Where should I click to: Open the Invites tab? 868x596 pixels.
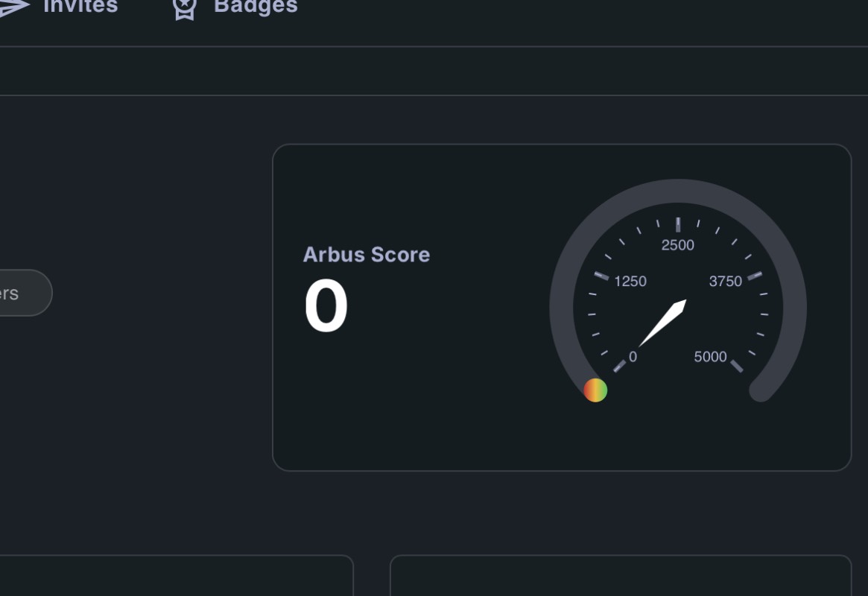pyautogui.click(x=80, y=7)
